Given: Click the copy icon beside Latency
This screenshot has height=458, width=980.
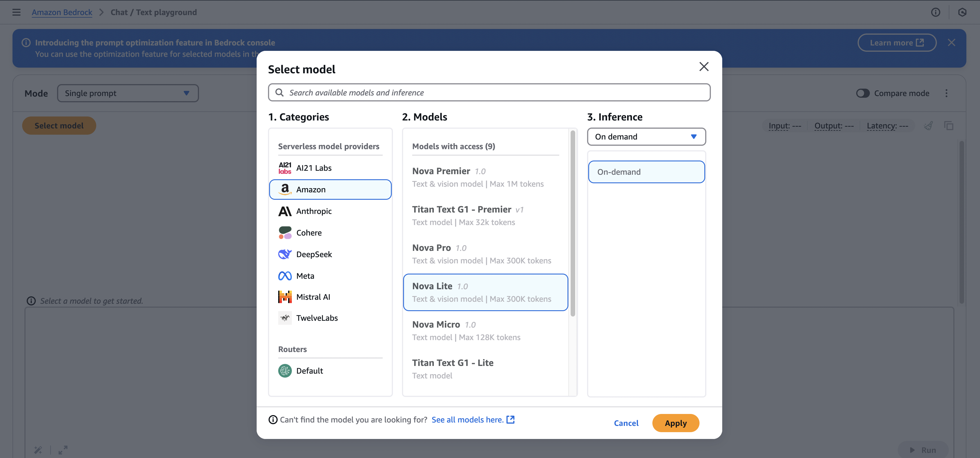Looking at the screenshot, I should 949,126.
